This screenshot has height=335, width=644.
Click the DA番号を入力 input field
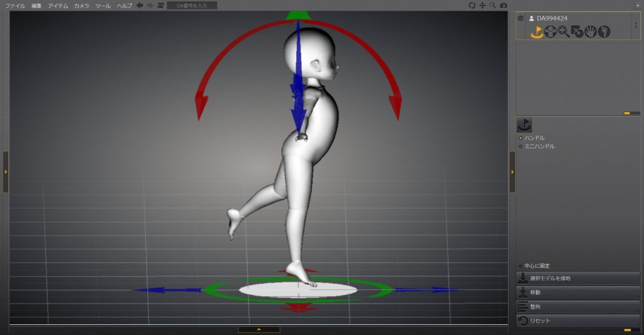coord(192,5)
